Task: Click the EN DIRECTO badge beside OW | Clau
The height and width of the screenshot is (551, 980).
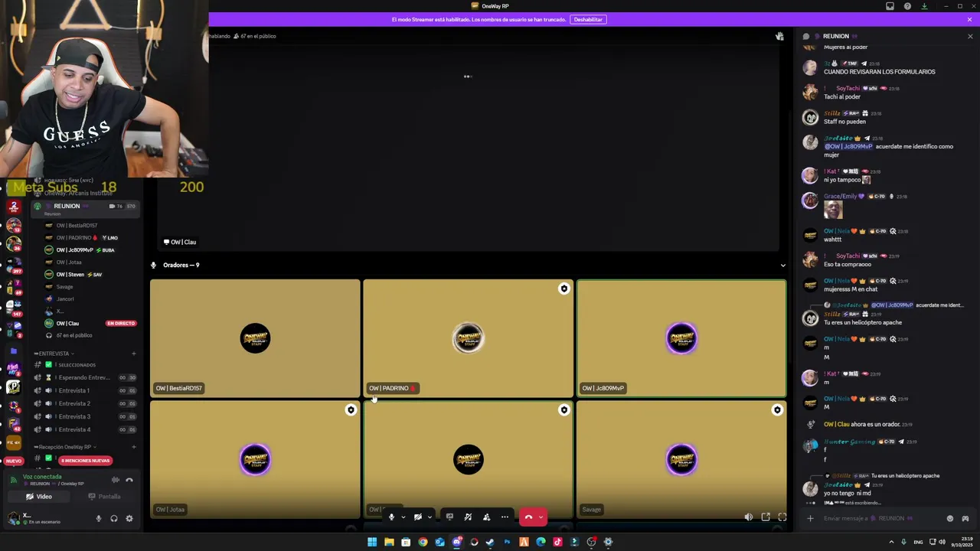Action: [121, 323]
